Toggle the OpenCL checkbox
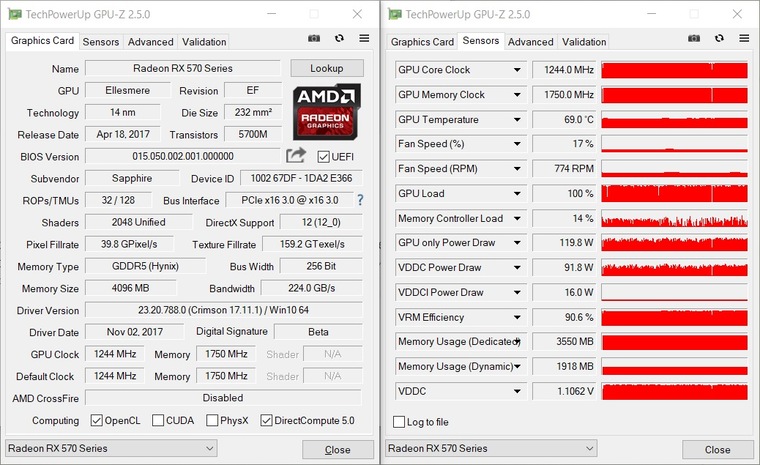This screenshot has width=760, height=465. [x=96, y=420]
